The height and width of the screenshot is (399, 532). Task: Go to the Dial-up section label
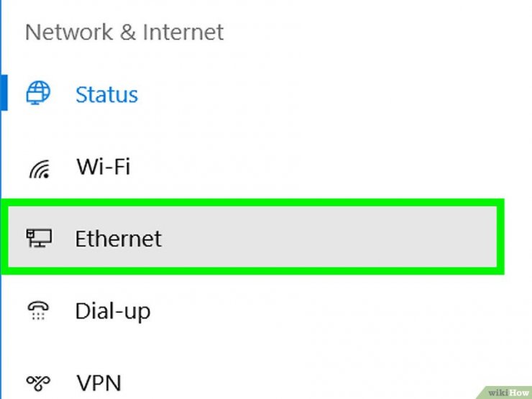(113, 311)
